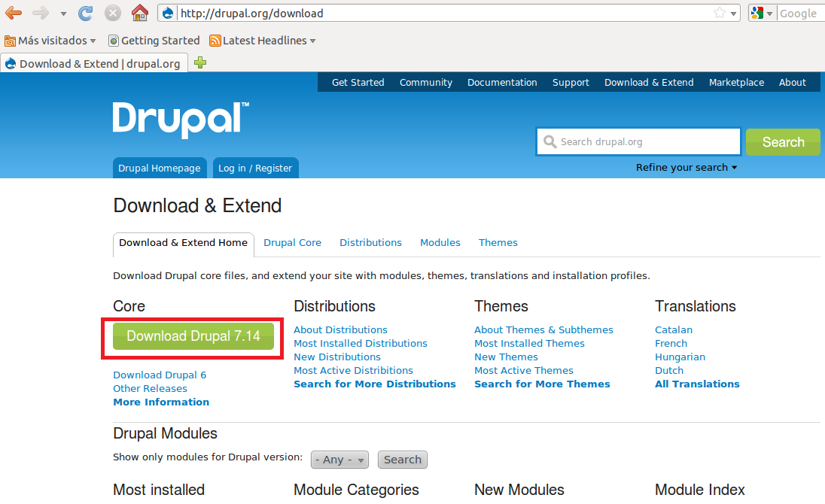Screen dimensions: 825x504
Task: Select the Community navigation item
Action: 425,82
